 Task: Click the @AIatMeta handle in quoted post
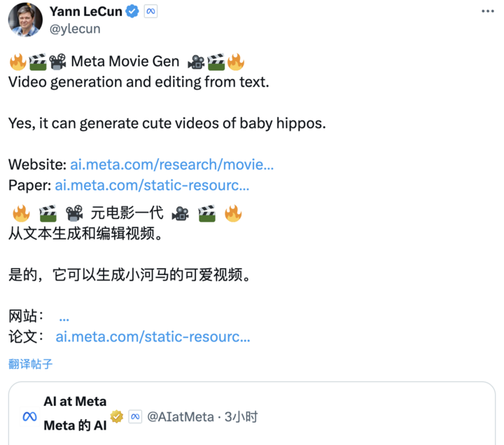tap(181, 417)
